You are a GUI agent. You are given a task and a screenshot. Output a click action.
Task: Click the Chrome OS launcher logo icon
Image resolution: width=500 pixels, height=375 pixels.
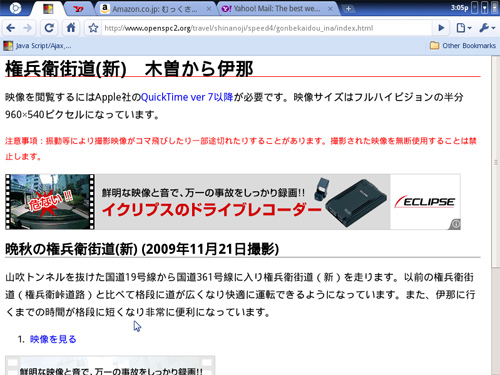coord(15,8)
